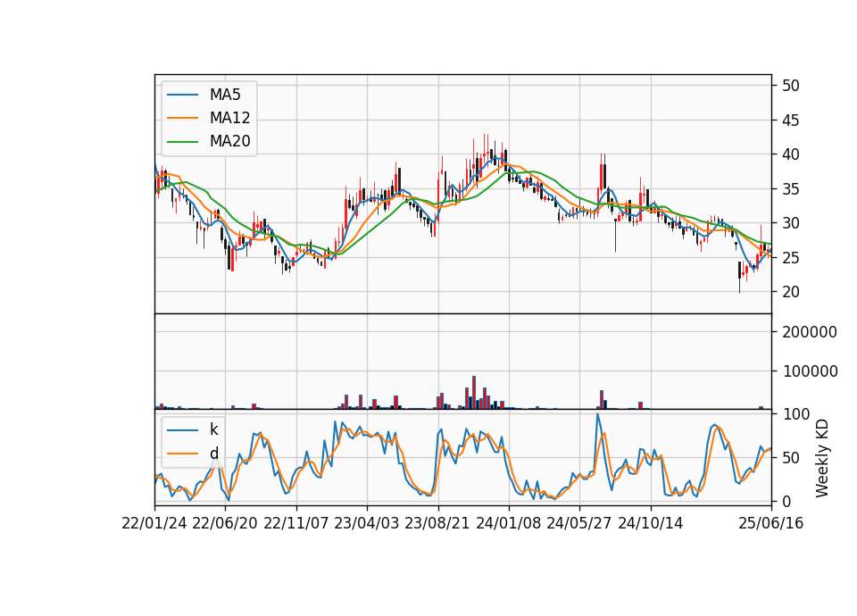Click the KD axis value 0
This screenshot has width=857, height=616.
(x=786, y=501)
